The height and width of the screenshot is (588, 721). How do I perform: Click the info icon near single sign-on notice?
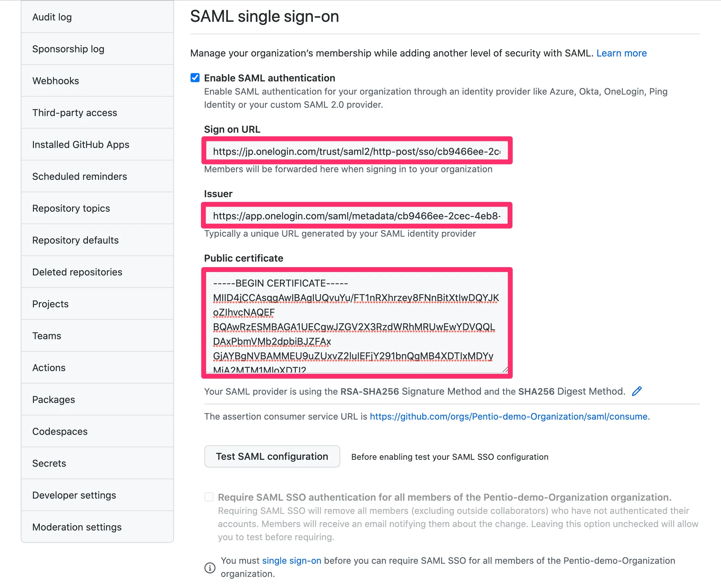click(210, 568)
